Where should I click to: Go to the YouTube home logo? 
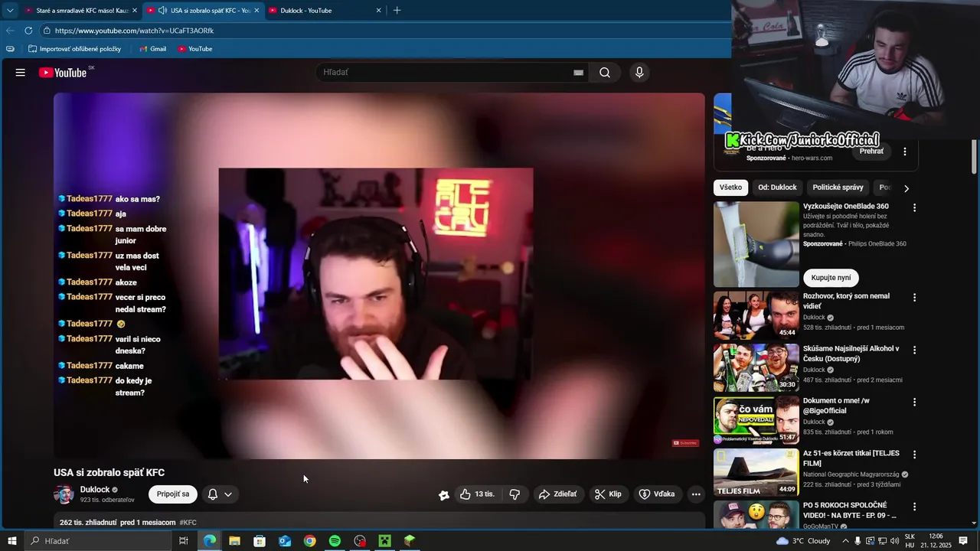[63, 73]
